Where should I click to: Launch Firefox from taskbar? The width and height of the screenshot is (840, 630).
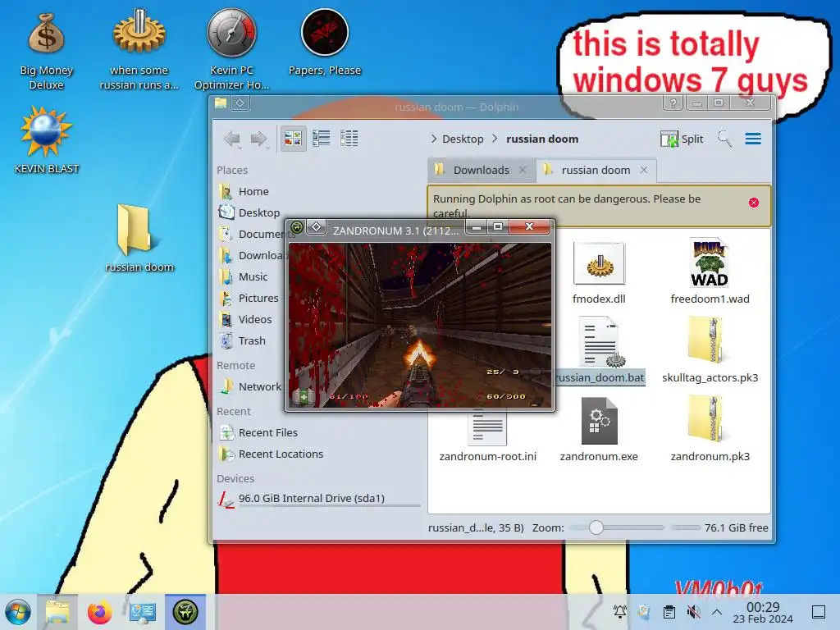click(99, 612)
